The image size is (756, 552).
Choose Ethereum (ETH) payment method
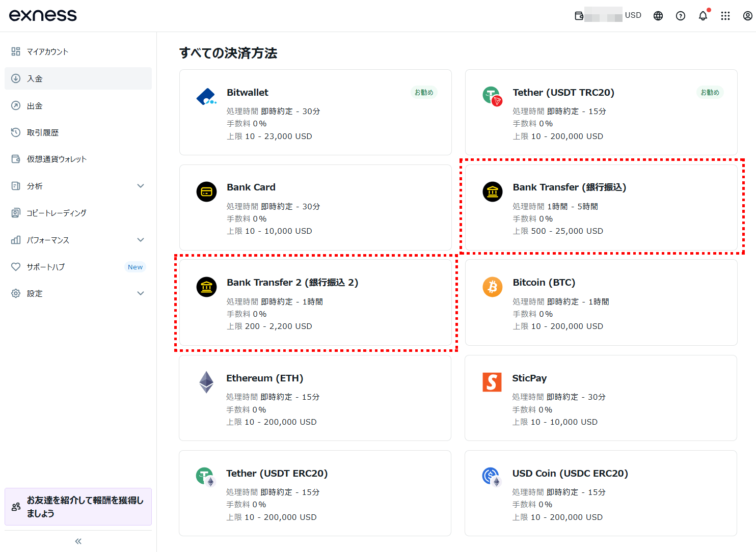pyautogui.click(x=315, y=398)
